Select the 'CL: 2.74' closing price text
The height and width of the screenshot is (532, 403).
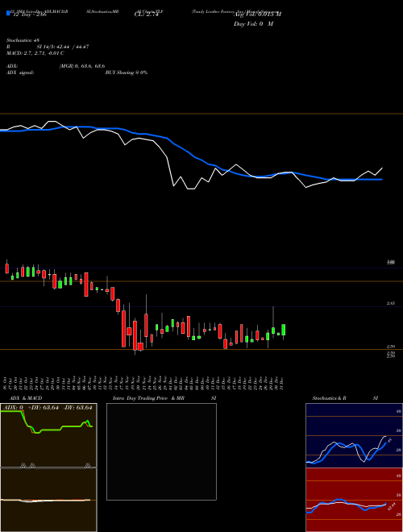click(x=147, y=15)
